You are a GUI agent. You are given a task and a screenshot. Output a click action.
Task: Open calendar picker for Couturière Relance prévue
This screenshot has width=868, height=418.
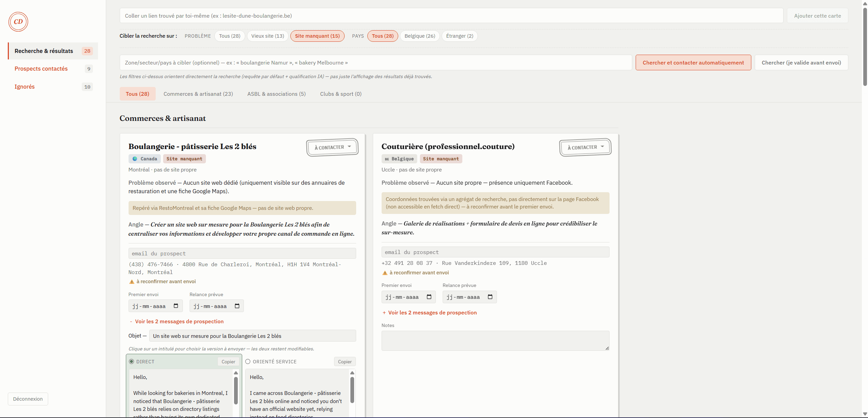pyautogui.click(x=490, y=297)
